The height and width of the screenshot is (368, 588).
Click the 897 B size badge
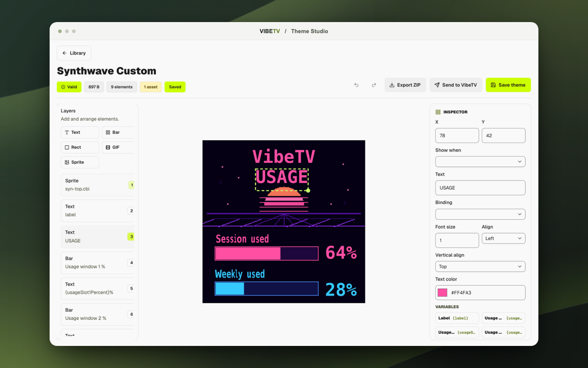click(94, 87)
